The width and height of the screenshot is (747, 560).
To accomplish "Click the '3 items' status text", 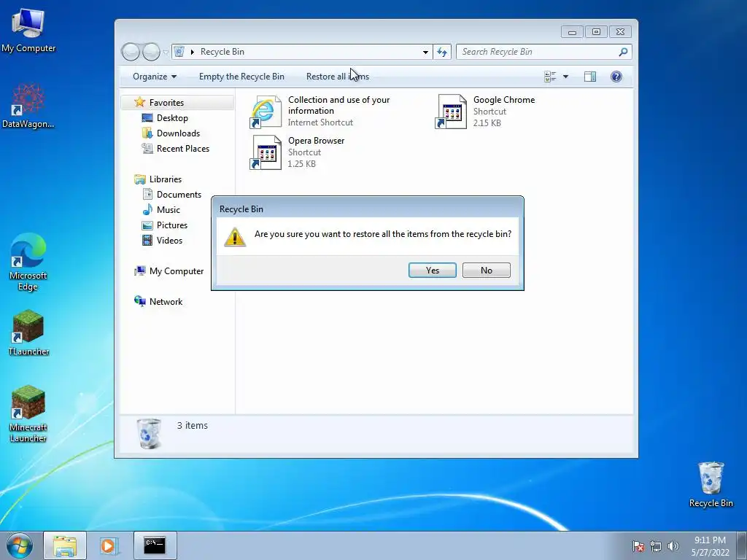I will tap(192, 426).
